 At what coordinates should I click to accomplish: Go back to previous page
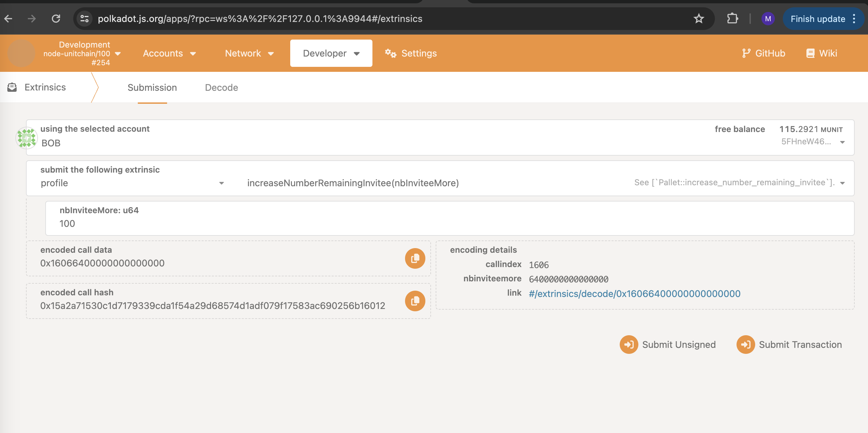click(x=9, y=19)
